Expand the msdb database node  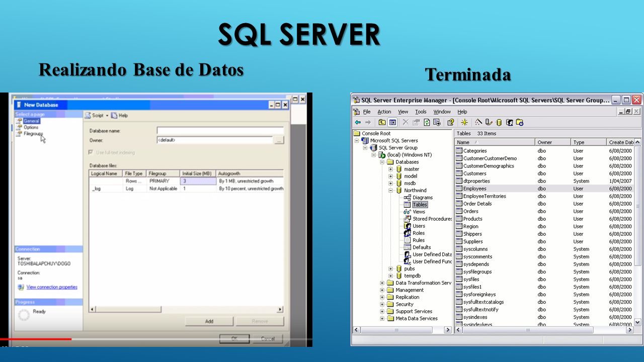pos(390,184)
